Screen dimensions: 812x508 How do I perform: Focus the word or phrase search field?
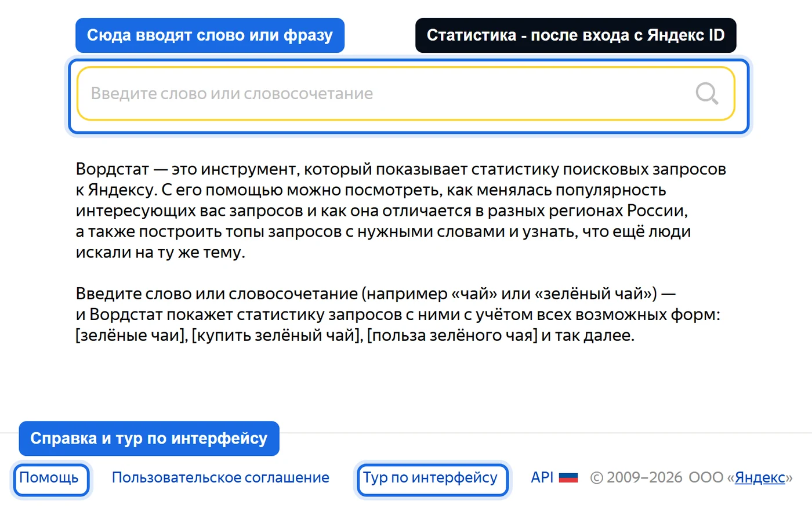pos(406,93)
